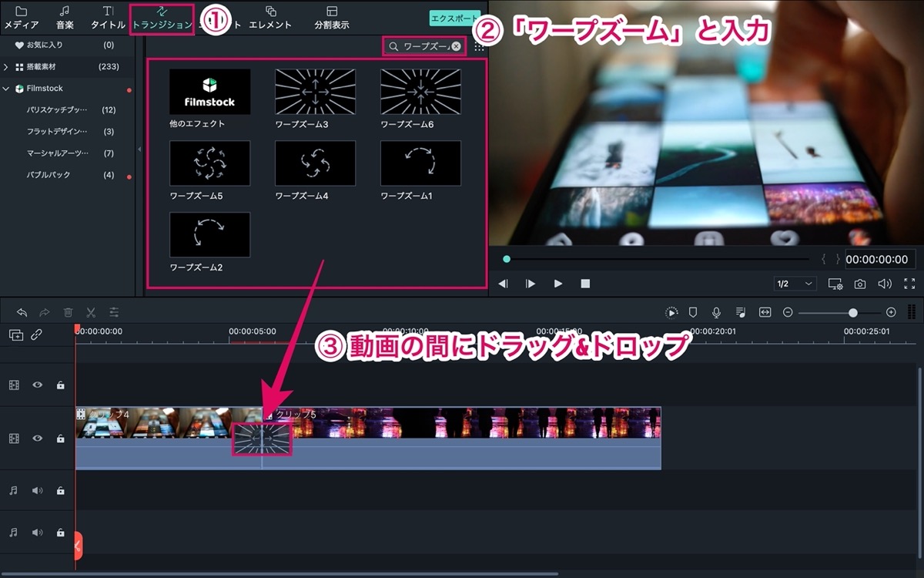The image size is (924, 578).
Task: Toggle the auto-link chain icon
Action: (36, 335)
